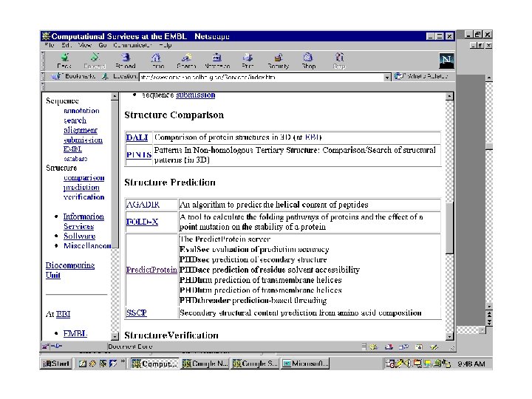Screen dimensions: 532x399
Task: Click the Netscape toolbar button
Action: [217, 61]
